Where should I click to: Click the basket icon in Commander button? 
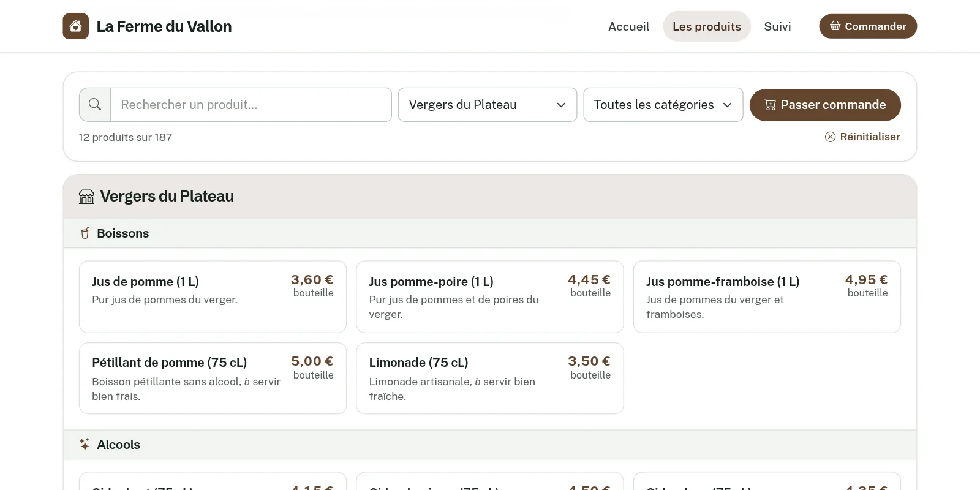click(x=835, y=26)
